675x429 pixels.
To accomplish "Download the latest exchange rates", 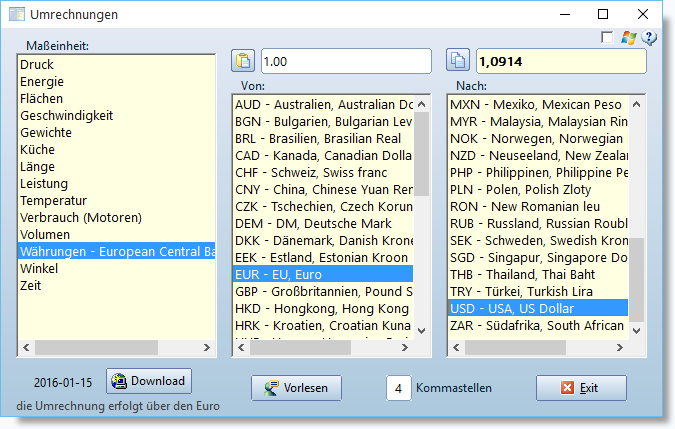I will [x=149, y=381].
